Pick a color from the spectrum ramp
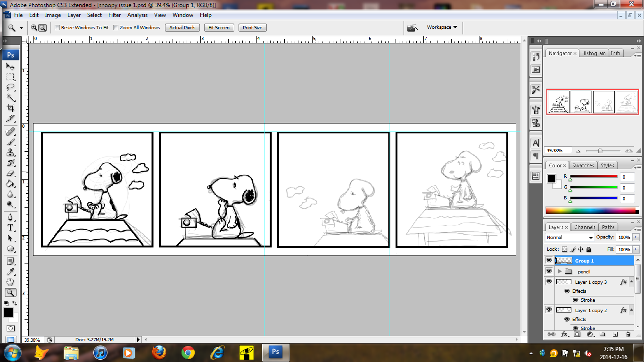 tap(591, 211)
